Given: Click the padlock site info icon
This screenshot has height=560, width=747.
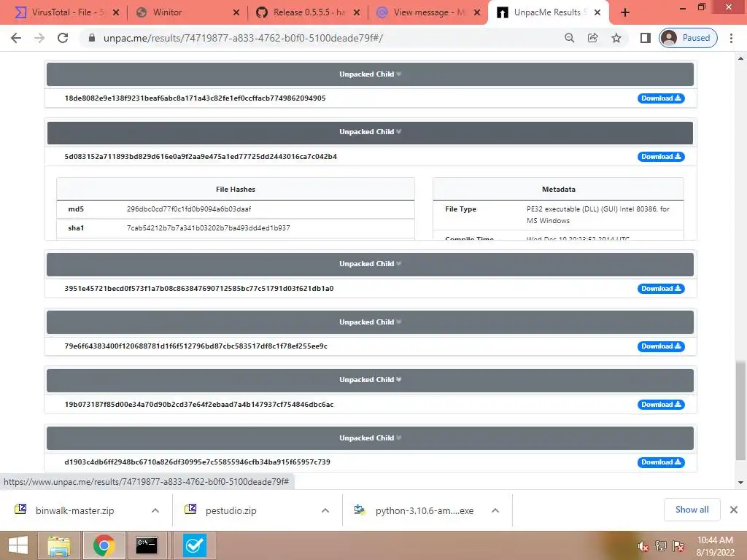Looking at the screenshot, I should tap(92, 38).
